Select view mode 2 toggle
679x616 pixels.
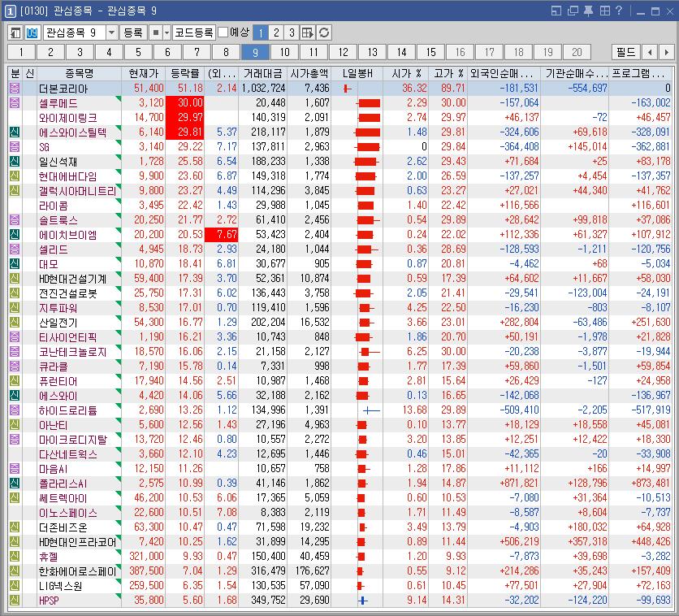[276, 33]
